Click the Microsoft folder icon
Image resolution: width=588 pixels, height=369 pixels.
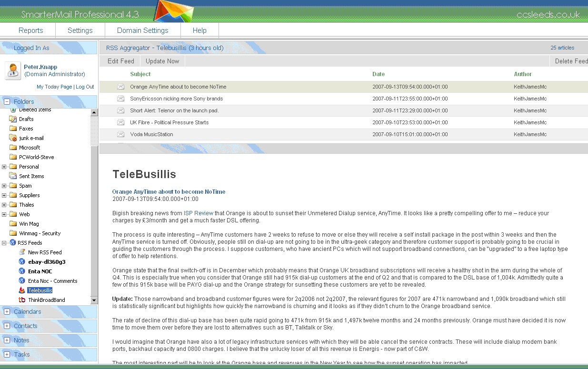tap(13, 148)
